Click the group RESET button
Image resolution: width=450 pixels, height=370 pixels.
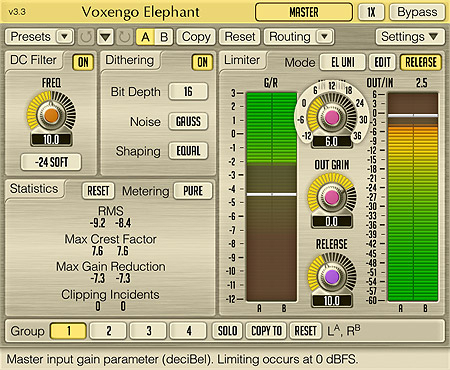tap(305, 331)
